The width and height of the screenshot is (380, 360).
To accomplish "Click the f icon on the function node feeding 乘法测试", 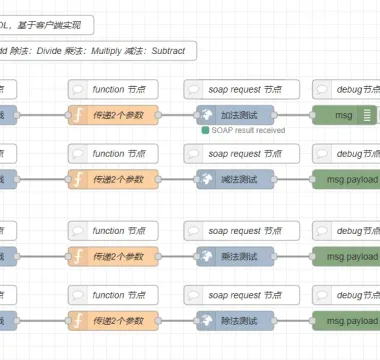I will (x=78, y=257).
